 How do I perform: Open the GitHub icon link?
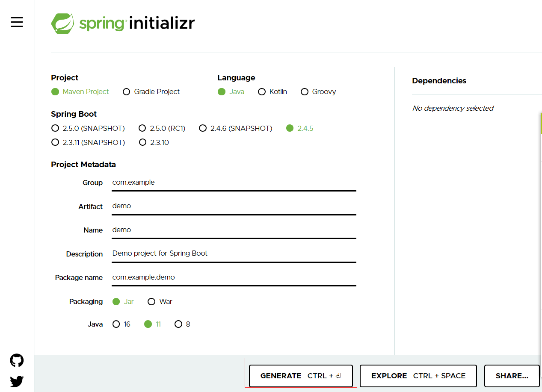coord(17,360)
